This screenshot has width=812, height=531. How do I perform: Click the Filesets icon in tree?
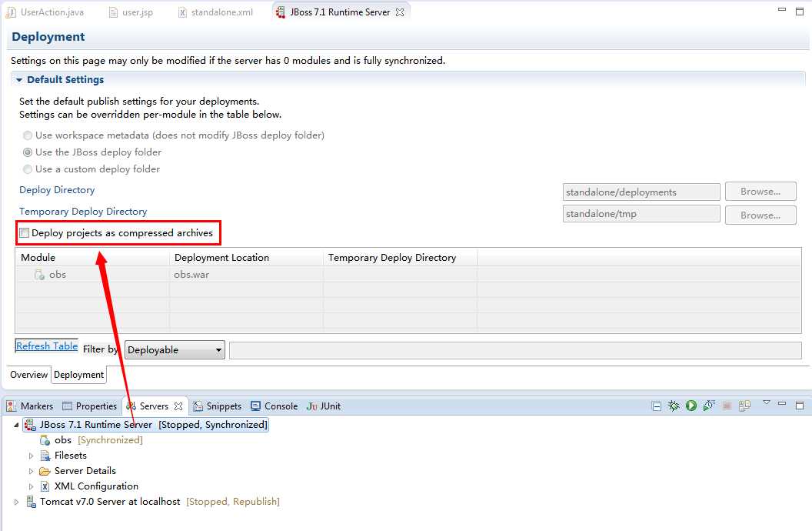(45, 456)
